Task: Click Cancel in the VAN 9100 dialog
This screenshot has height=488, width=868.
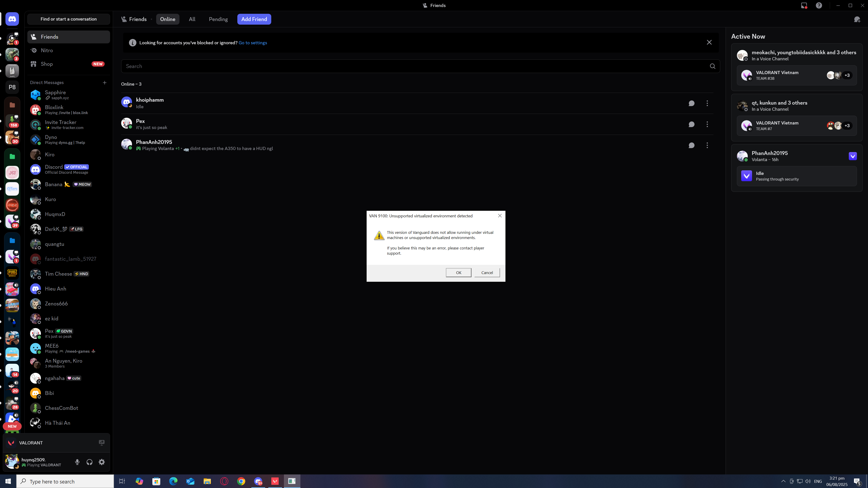Action: (x=487, y=272)
